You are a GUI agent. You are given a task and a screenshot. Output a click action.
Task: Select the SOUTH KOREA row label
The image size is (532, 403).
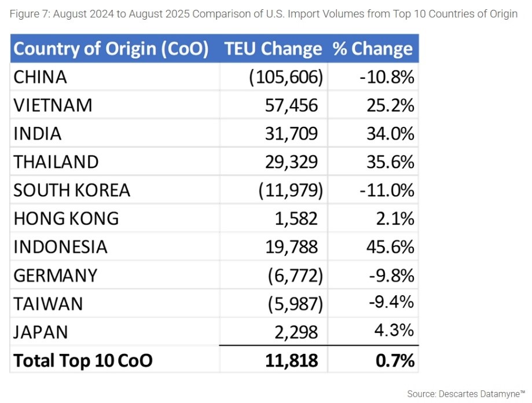(x=72, y=190)
